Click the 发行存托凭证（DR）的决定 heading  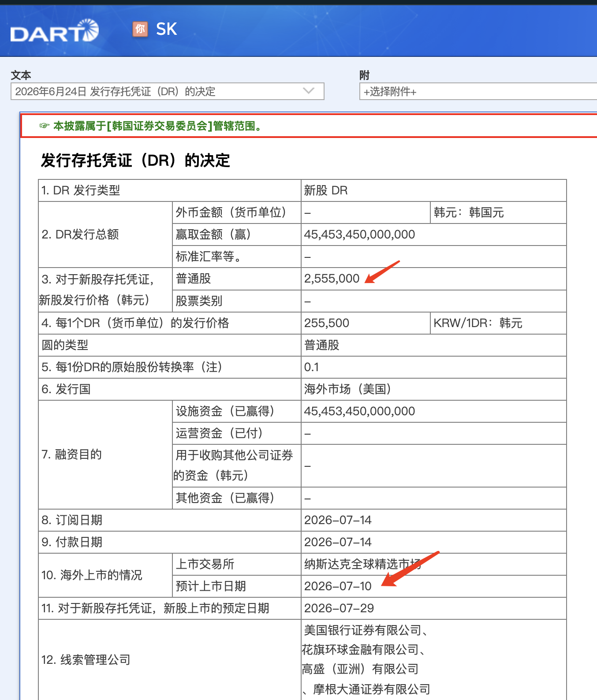[x=135, y=160]
